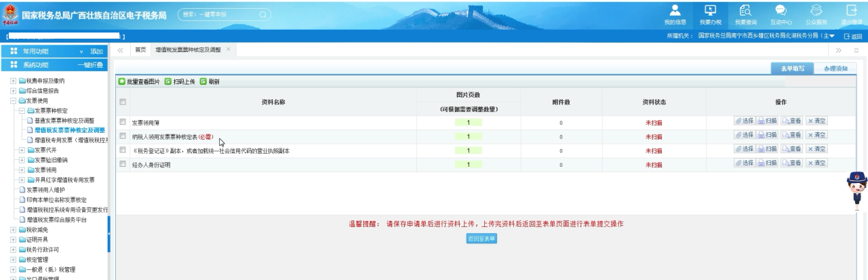The height and width of the screenshot is (280, 868).
Task: Expand the 税费申报及缴纳 tree node
Action: [x=13, y=81]
